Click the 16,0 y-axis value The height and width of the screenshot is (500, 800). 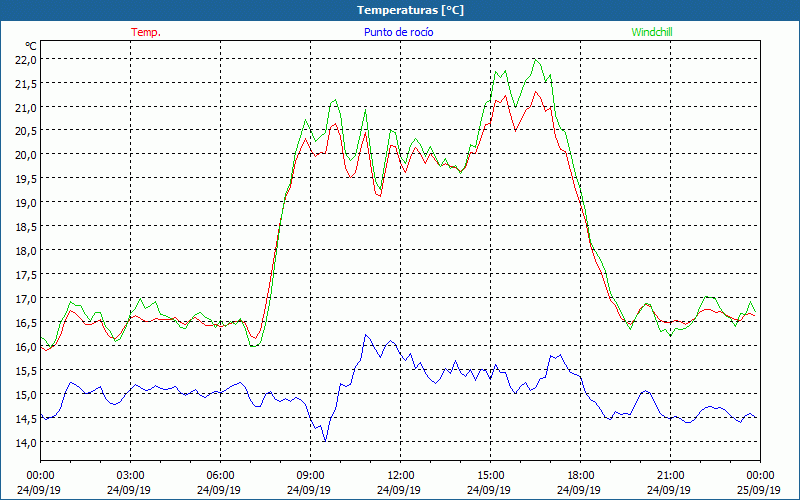tap(26, 347)
